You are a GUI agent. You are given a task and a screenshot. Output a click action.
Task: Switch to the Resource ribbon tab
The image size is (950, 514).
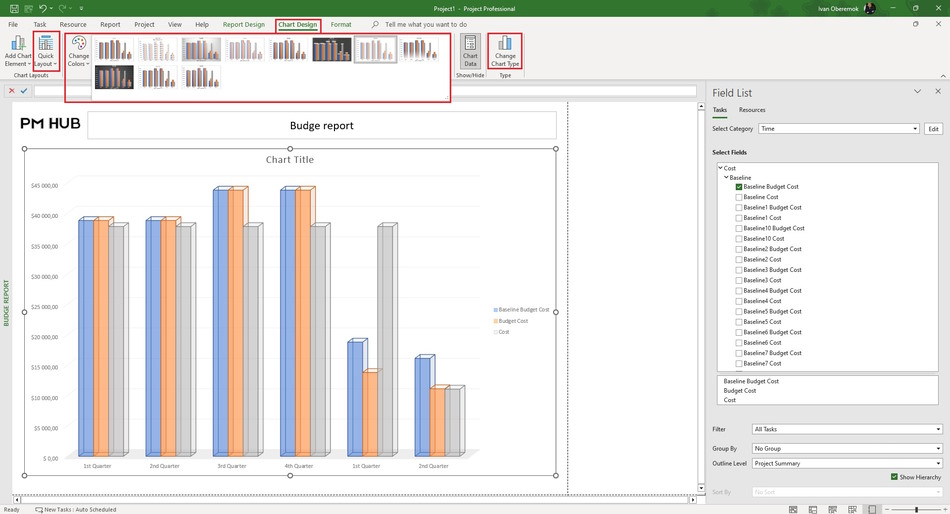click(x=73, y=24)
